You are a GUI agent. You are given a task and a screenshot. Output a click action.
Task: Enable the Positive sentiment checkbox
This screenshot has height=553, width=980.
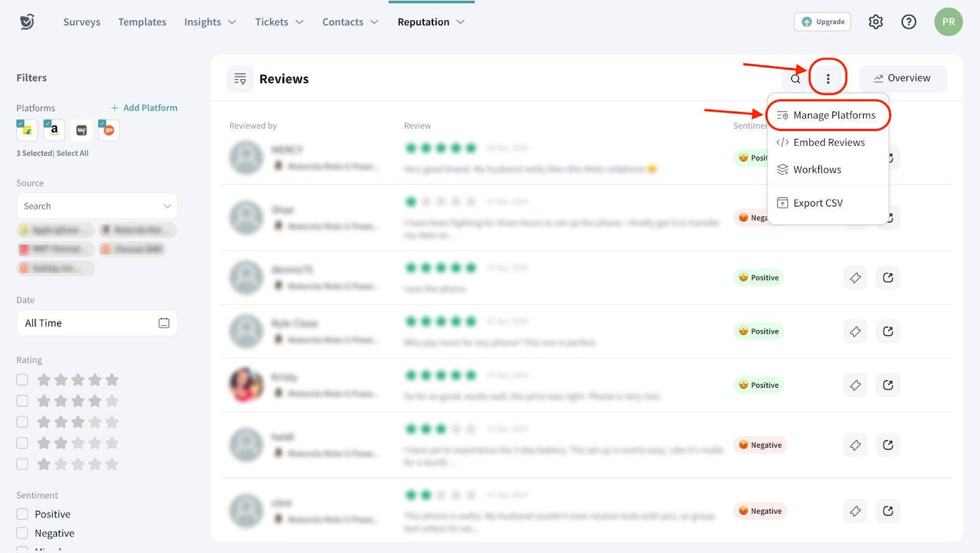pos(23,514)
